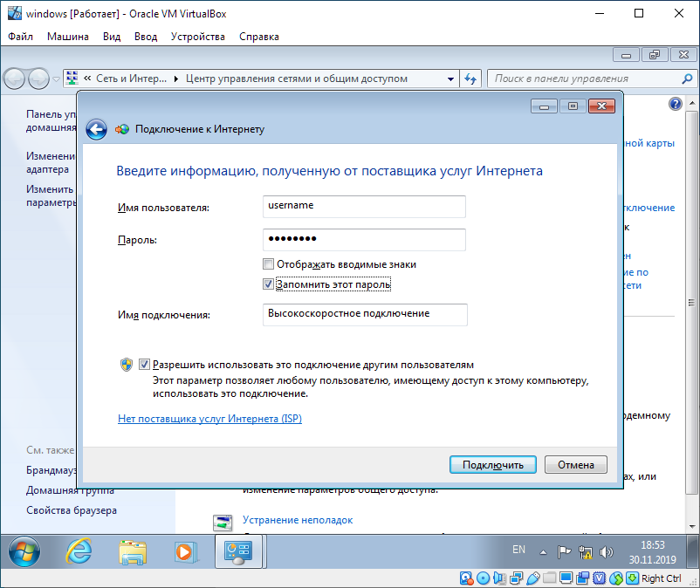Uncheck Запомнить этот пароль checkbox
Viewport: 700px width, 588px height.
(268, 284)
